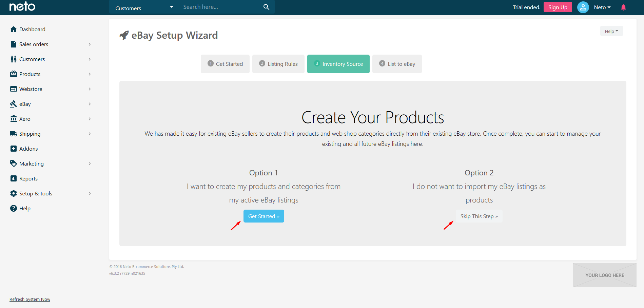Click the Xero bank icon

pos(14,119)
